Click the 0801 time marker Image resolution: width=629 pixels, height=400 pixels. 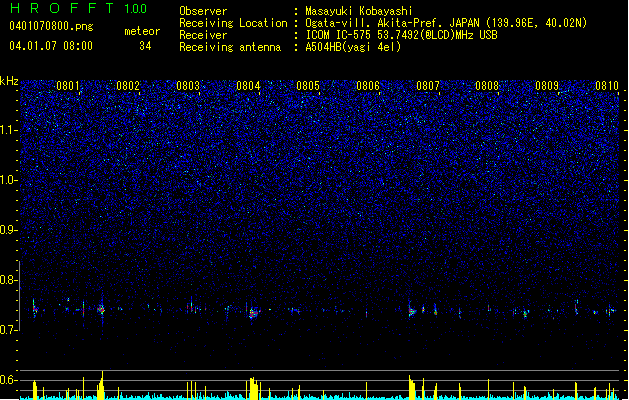click(x=68, y=86)
